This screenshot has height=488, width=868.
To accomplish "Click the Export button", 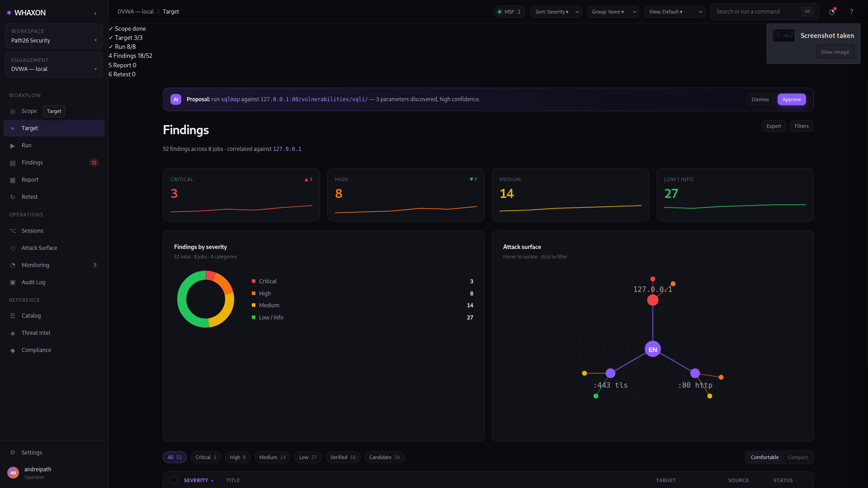I will pyautogui.click(x=774, y=126).
